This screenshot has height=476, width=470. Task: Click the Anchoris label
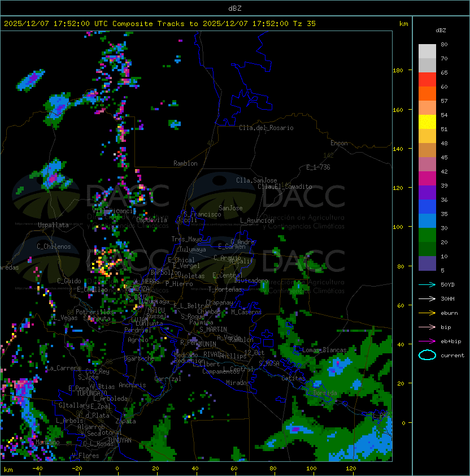pos(132,385)
